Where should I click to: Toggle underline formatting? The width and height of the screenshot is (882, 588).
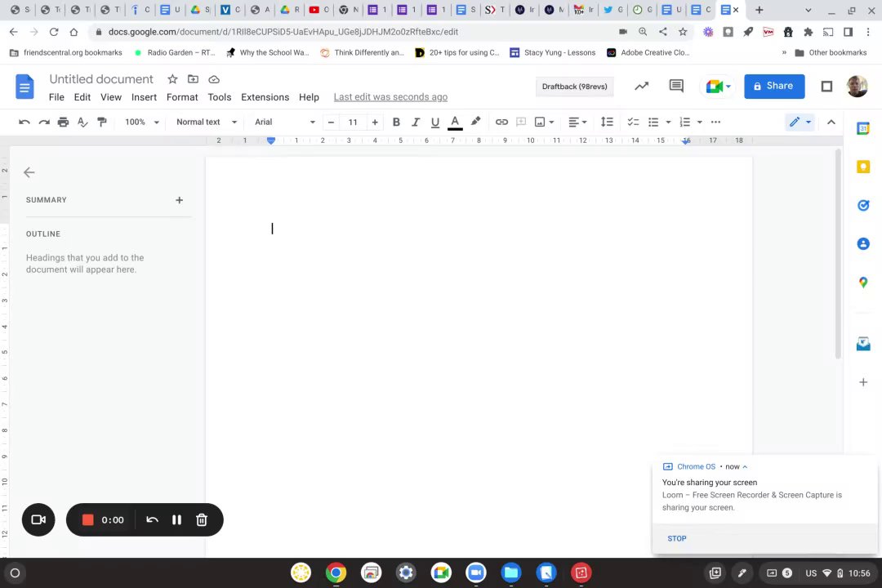click(x=434, y=122)
